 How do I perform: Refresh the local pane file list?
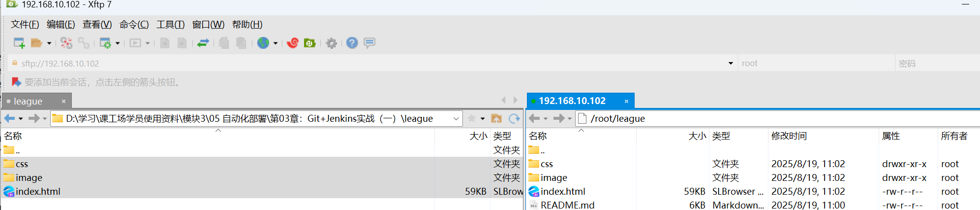pos(514,118)
